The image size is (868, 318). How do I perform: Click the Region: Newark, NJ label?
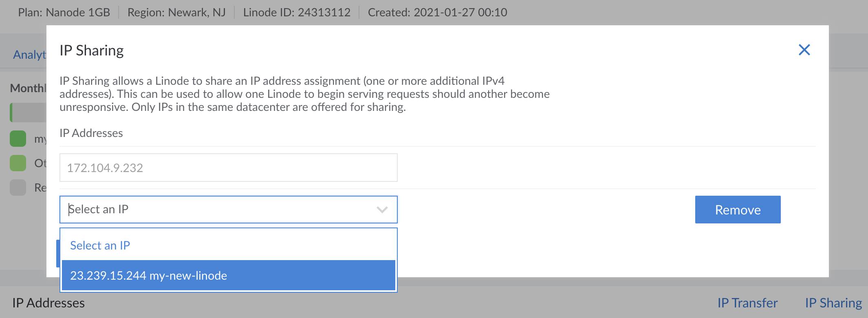[176, 12]
